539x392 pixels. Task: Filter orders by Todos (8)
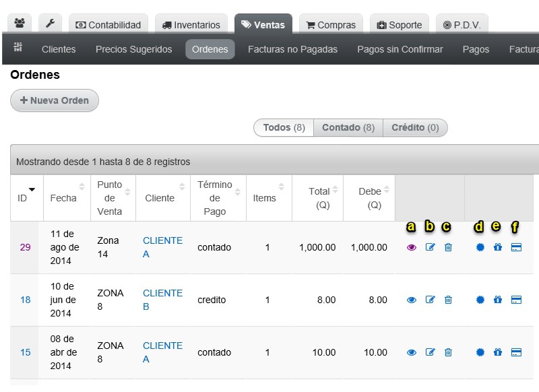[284, 127]
